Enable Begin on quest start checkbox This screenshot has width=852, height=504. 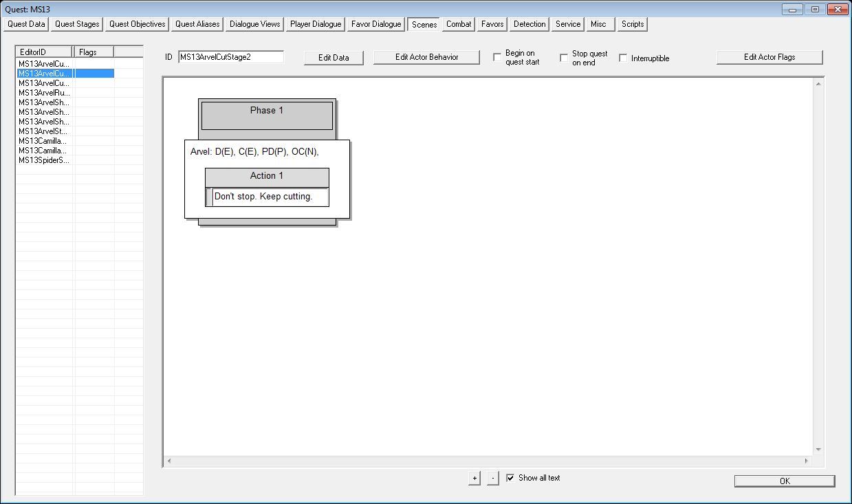coord(497,58)
